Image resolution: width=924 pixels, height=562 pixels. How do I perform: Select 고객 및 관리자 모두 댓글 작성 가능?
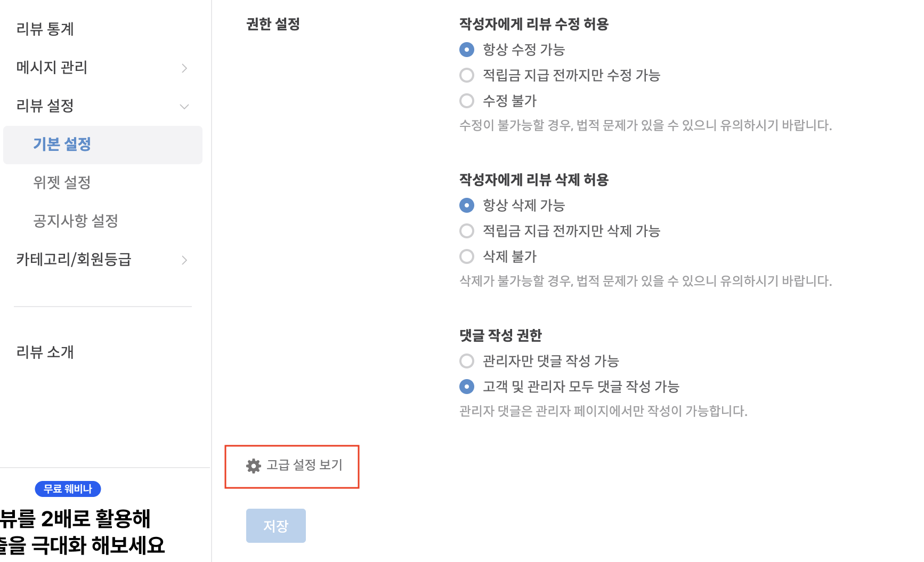[467, 387]
